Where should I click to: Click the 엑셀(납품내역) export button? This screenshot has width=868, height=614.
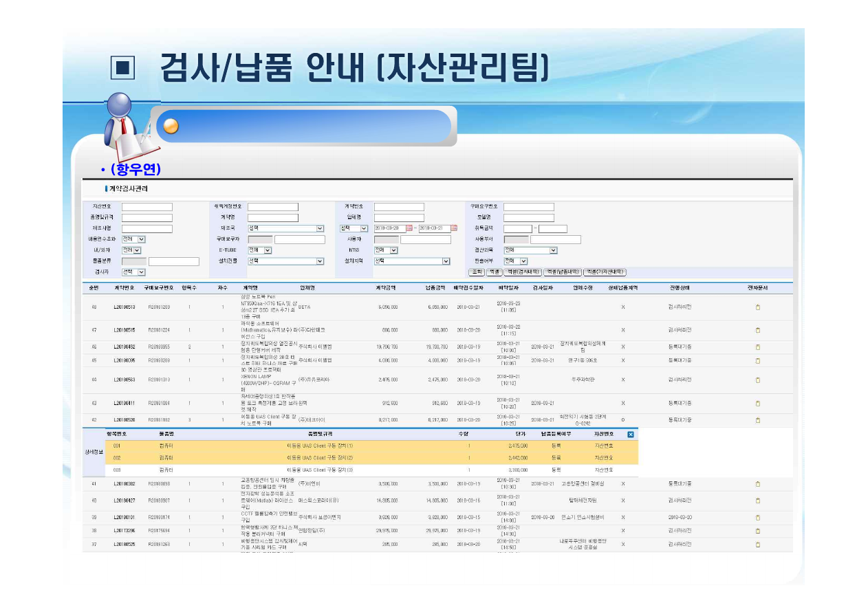pyautogui.click(x=562, y=272)
